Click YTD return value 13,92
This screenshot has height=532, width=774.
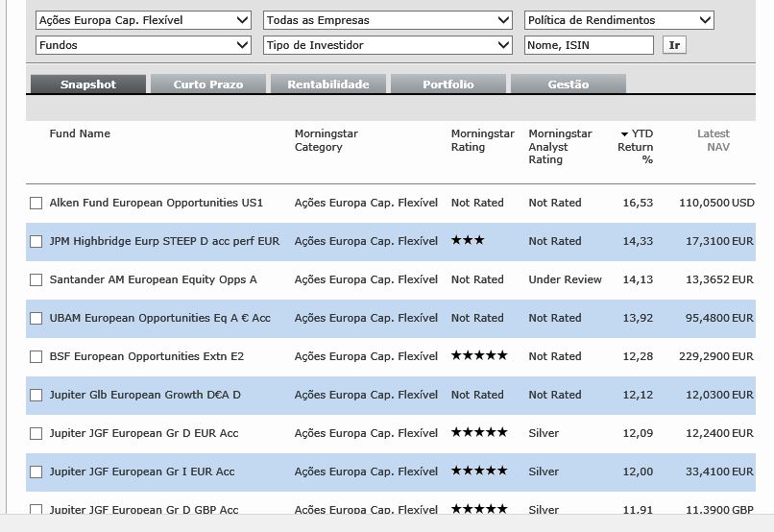click(x=638, y=318)
